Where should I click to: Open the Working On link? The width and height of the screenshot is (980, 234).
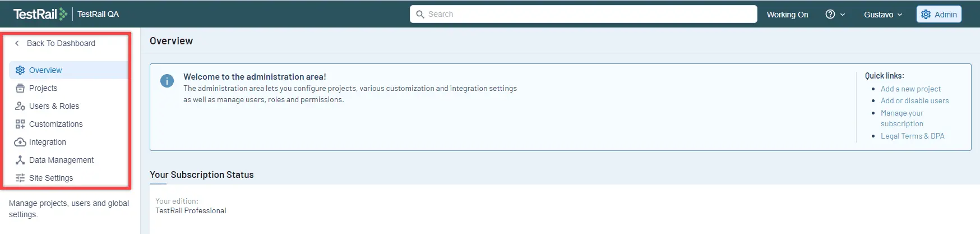pyautogui.click(x=787, y=15)
